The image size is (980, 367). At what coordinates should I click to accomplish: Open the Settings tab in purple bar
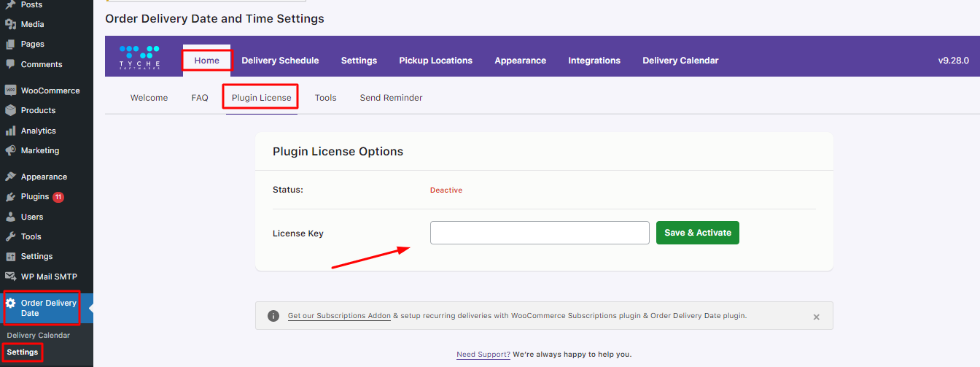pos(359,61)
